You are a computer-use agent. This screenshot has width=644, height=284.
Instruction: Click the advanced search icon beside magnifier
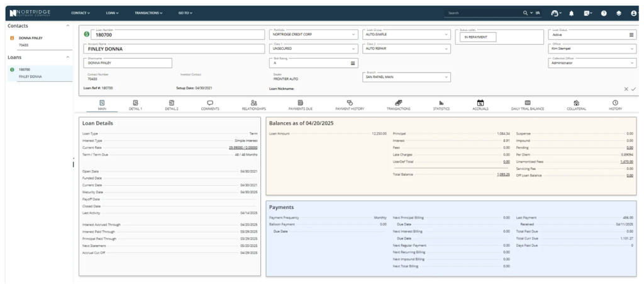537,13
